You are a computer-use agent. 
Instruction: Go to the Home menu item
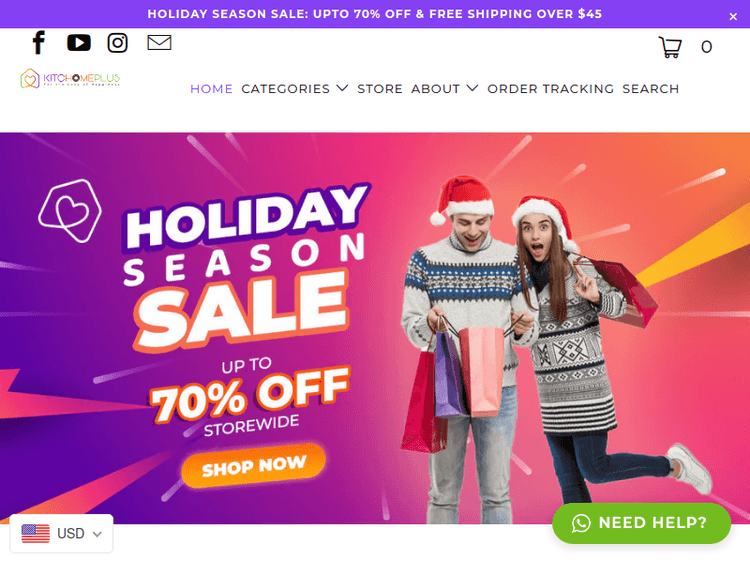(x=211, y=88)
